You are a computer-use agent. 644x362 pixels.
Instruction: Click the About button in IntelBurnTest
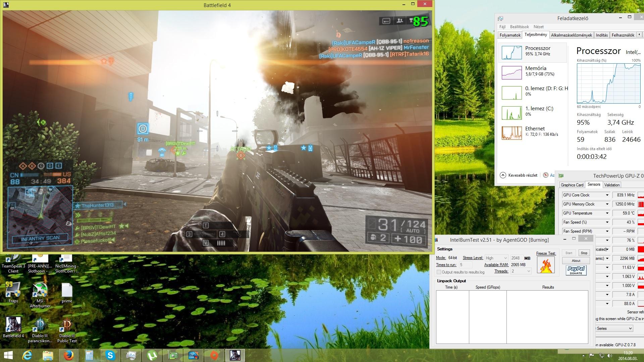(576, 261)
